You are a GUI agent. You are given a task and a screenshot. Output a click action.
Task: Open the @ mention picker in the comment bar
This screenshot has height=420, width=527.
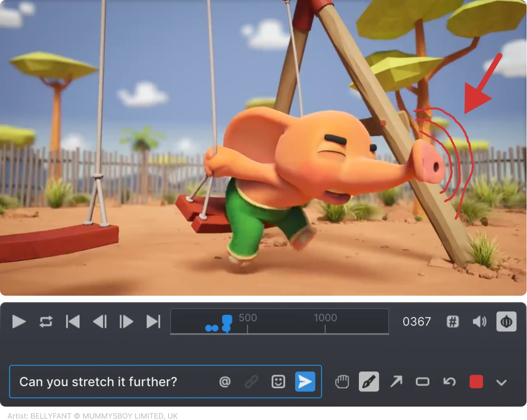(225, 382)
